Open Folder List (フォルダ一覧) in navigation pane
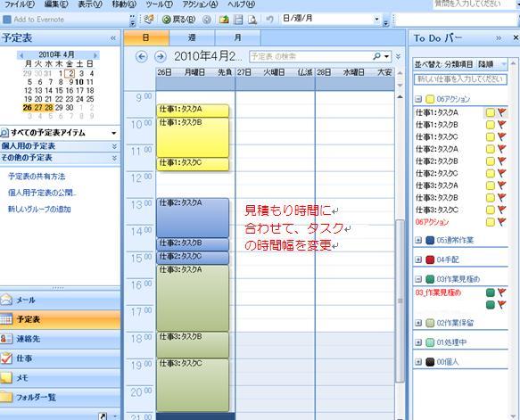The height and width of the screenshot is (420, 520). click(x=60, y=397)
